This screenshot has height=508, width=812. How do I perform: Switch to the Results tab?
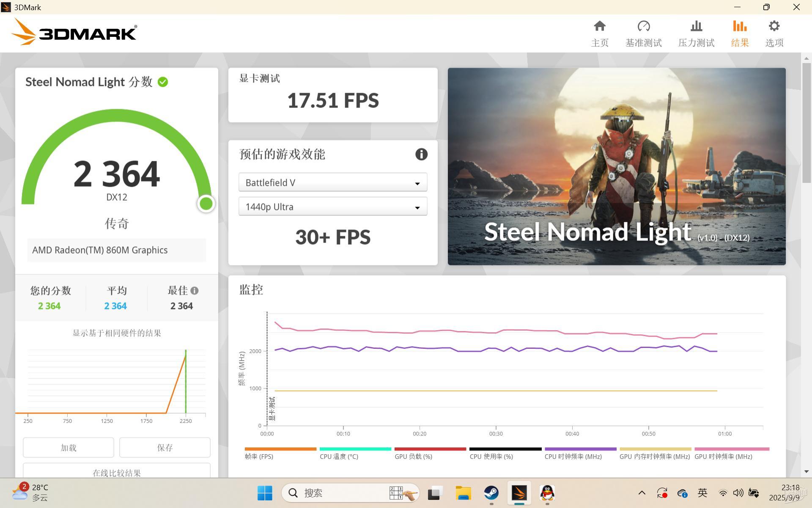(x=740, y=33)
